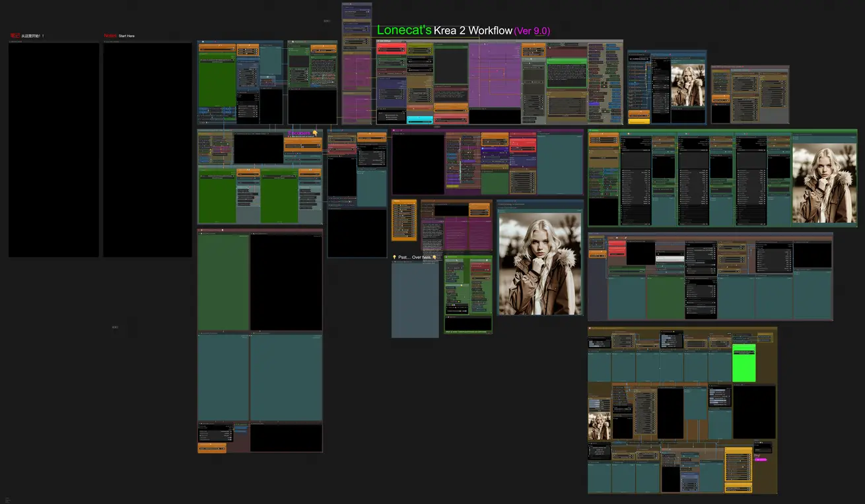Click the green "Lonecat's" title text
The height and width of the screenshot is (504, 865).
(x=404, y=30)
